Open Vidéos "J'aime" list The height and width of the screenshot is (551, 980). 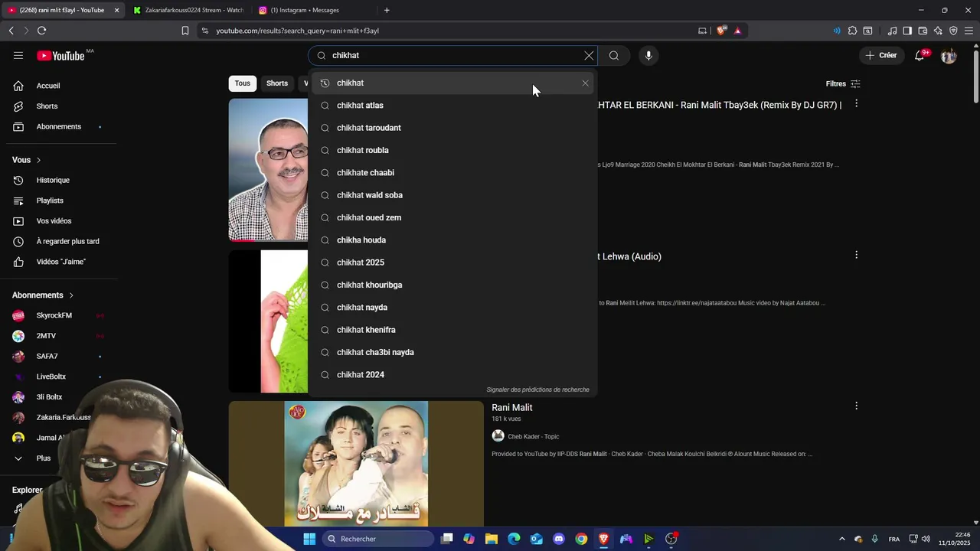pos(58,262)
